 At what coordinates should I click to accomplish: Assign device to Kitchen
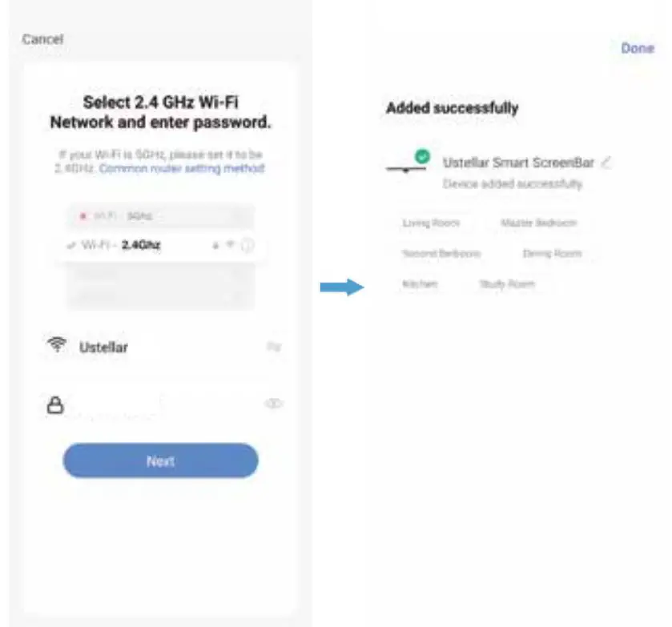coord(421,284)
